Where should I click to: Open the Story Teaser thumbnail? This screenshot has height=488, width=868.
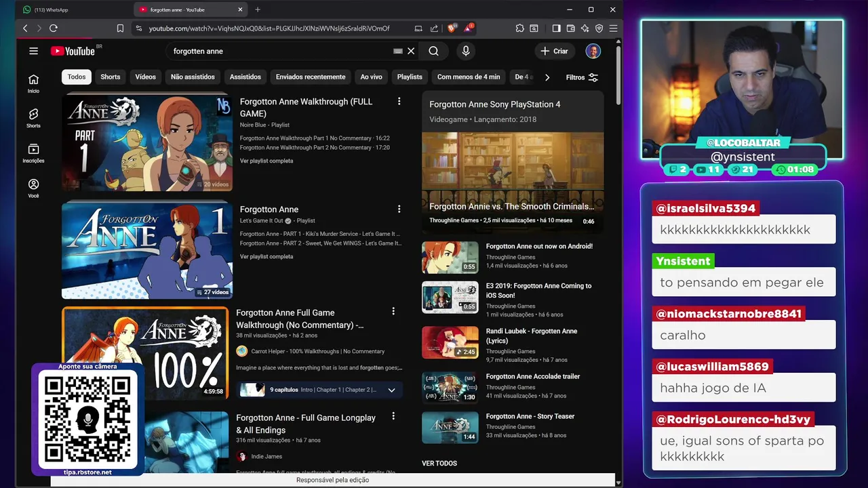450,427
